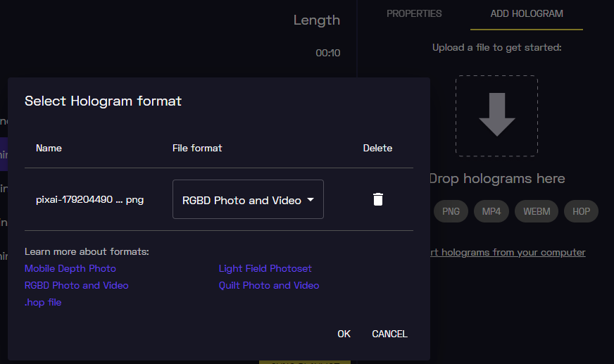Click the download arrow in the drop zone
The width and height of the screenshot is (614, 364).
[496, 115]
